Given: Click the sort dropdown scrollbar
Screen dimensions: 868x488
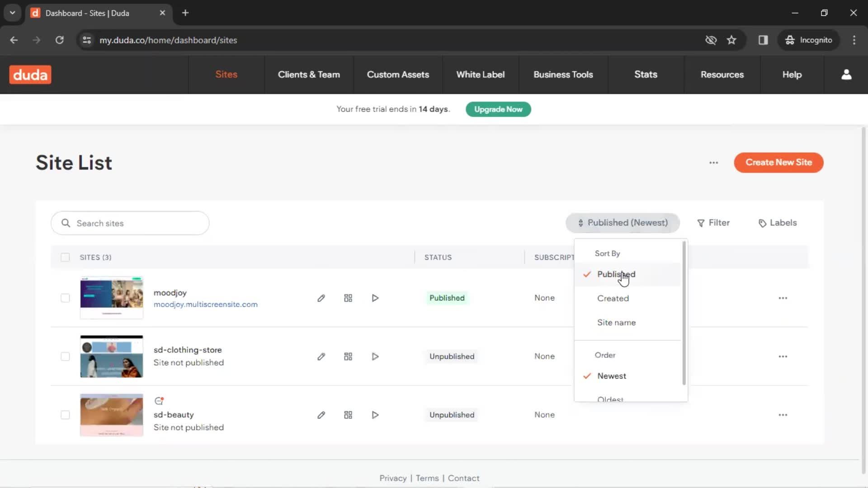Looking at the screenshot, I should pos(684,313).
